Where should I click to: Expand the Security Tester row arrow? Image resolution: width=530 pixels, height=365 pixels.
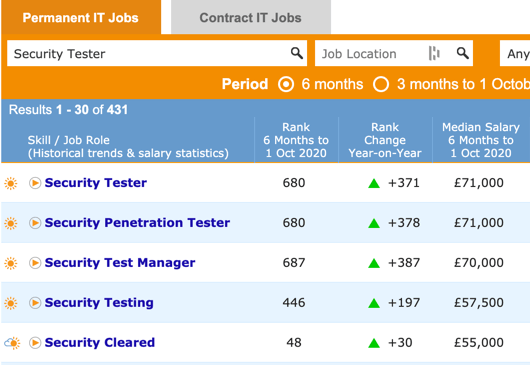[x=35, y=183]
